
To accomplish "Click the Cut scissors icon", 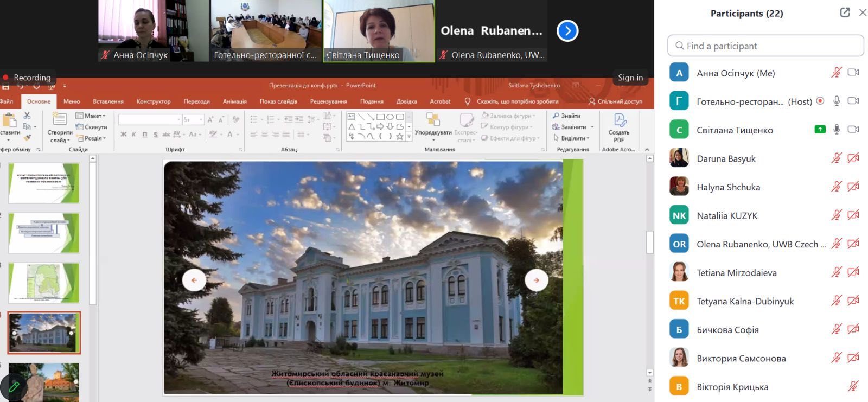I will [27, 116].
